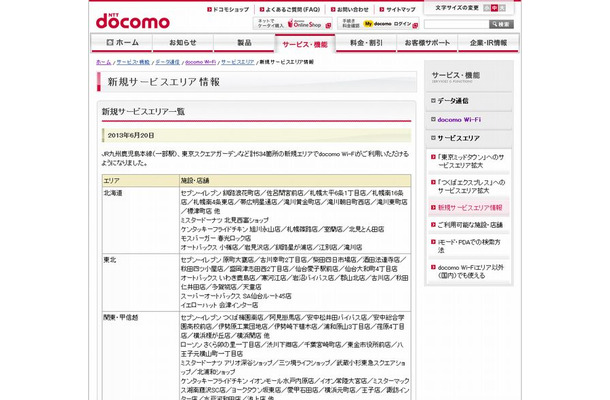Open 料金・割引 tab
Image resolution: width=610 pixels, height=400 pixels.
[x=366, y=43]
